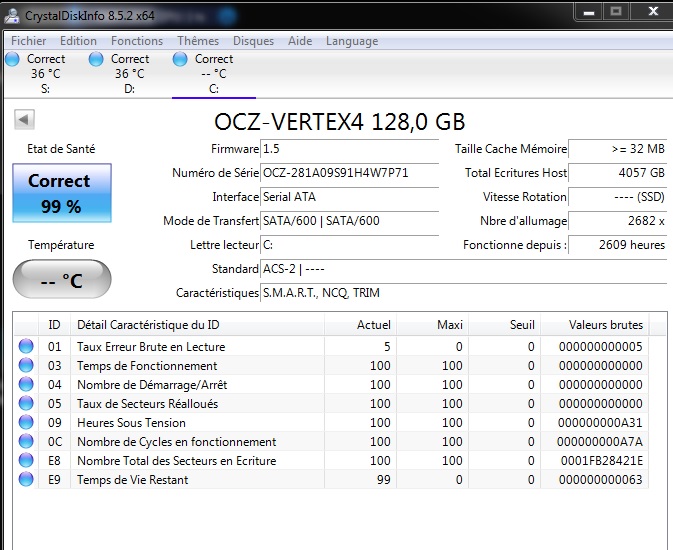Screen dimensions: 673x550
Task: Click the disk title OCZ-VERTEX4 128,0 GB
Action: 340,122
